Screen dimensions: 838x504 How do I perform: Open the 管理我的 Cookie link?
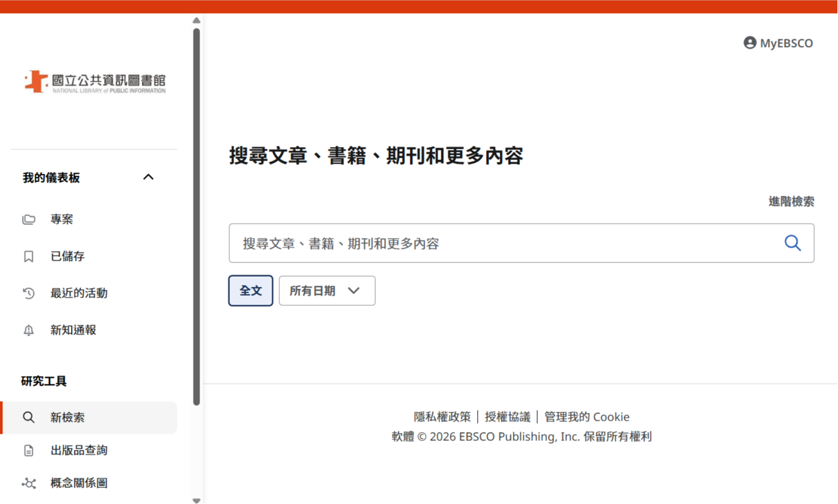point(587,417)
